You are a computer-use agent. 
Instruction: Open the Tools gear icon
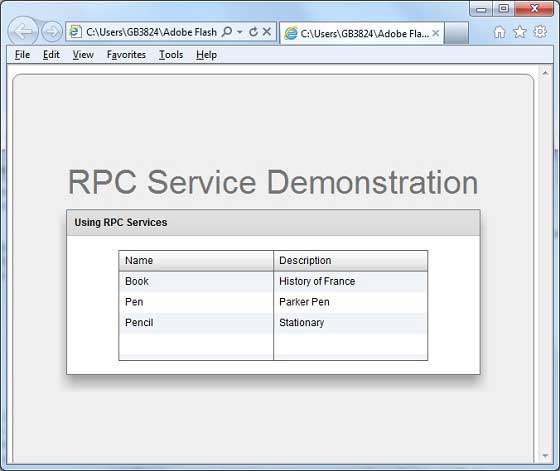click(x=540, y=32)
